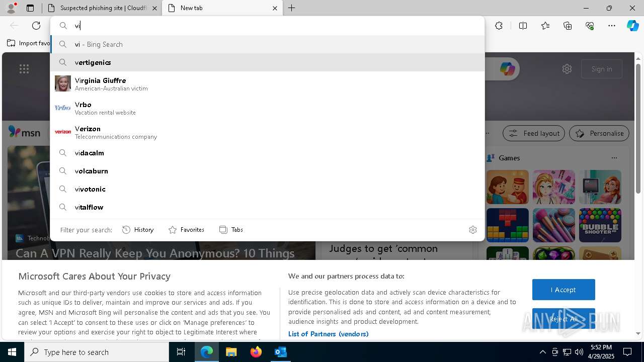
Task: Pick the Vrbo vacation rental suggestion
Action: coord(267,108)
